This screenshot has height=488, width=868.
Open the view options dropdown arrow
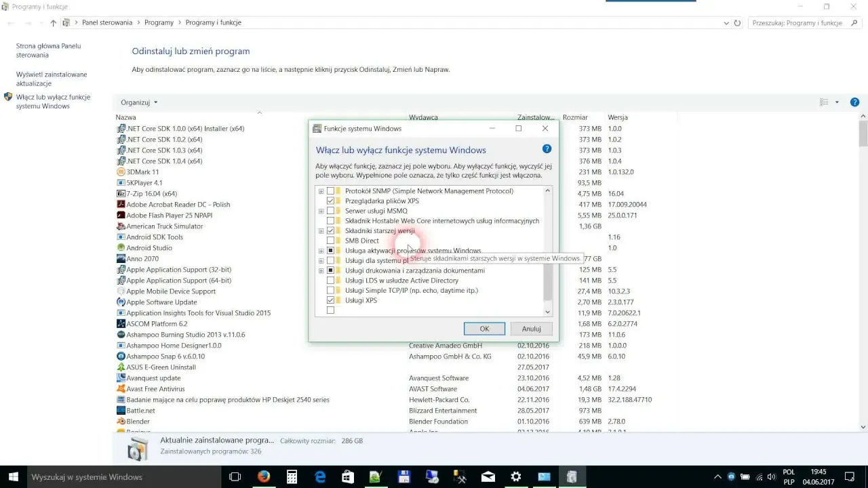pos(837,102)
